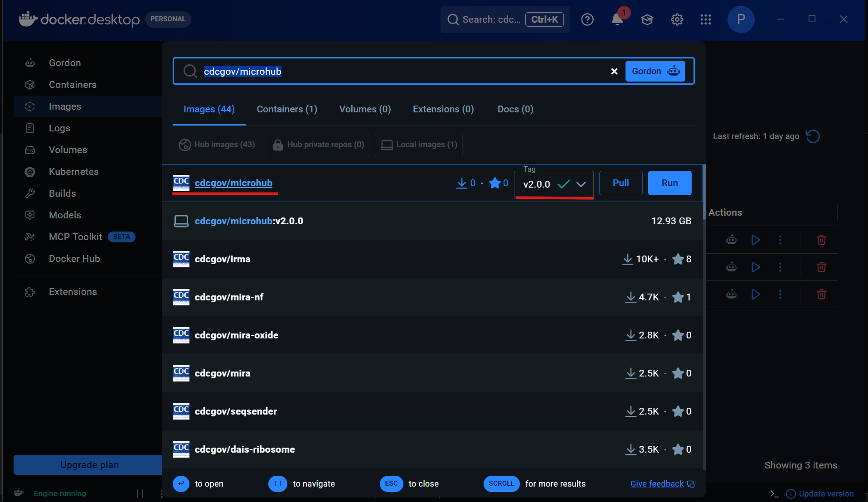Select the cdcgov/dais-ribosome result
The height and width of the screenshot is (502, 868).
pos(433,449)
